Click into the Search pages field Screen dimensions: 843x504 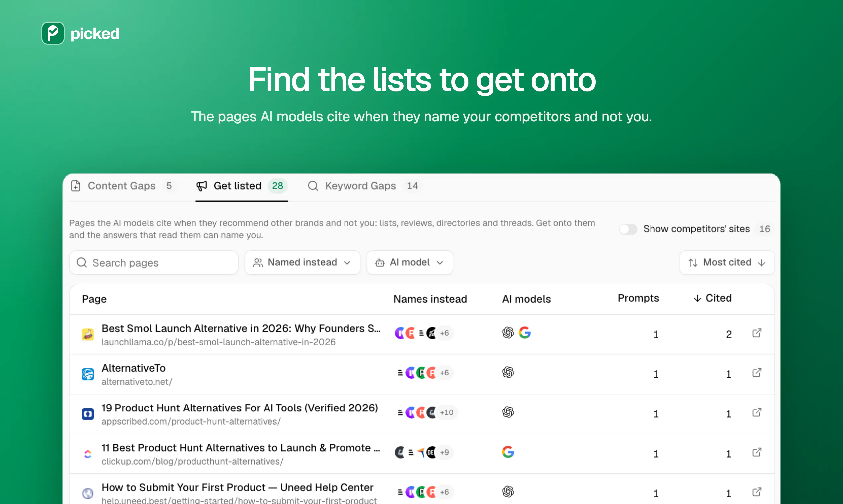(x=154, y=262)
